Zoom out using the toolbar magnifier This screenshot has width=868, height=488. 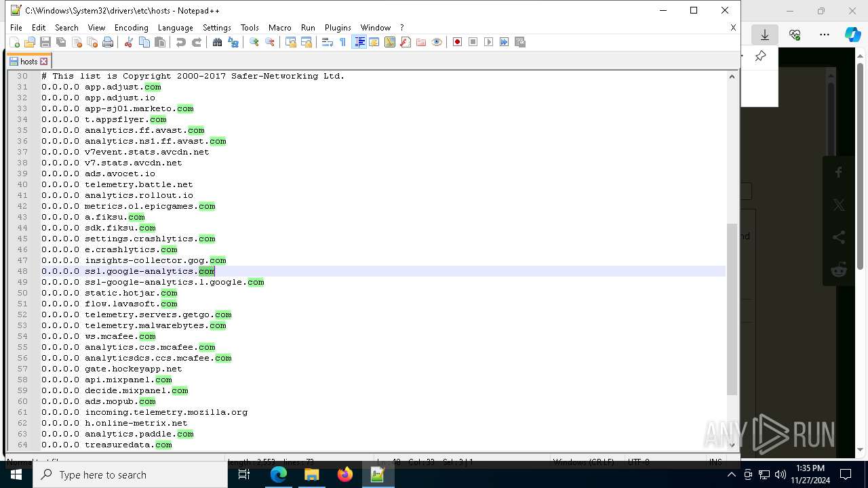(x=270, y=42)
